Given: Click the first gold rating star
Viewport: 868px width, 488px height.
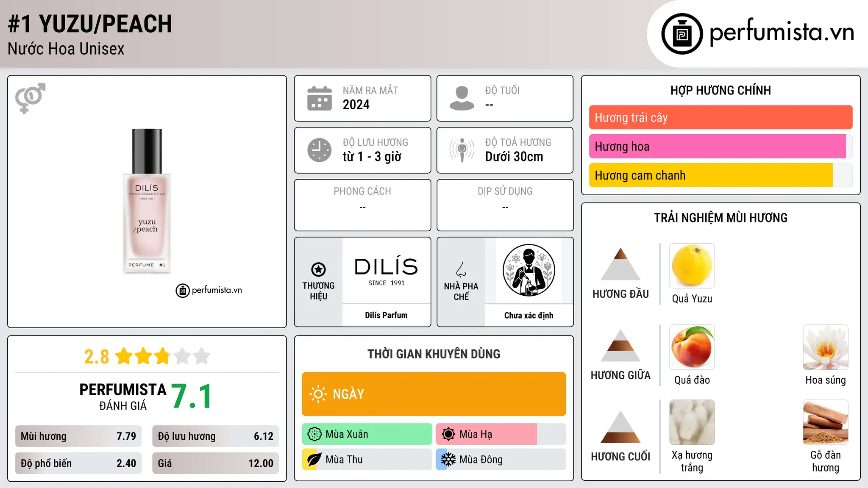Looking at the screenshot, I should coord(124,356).
